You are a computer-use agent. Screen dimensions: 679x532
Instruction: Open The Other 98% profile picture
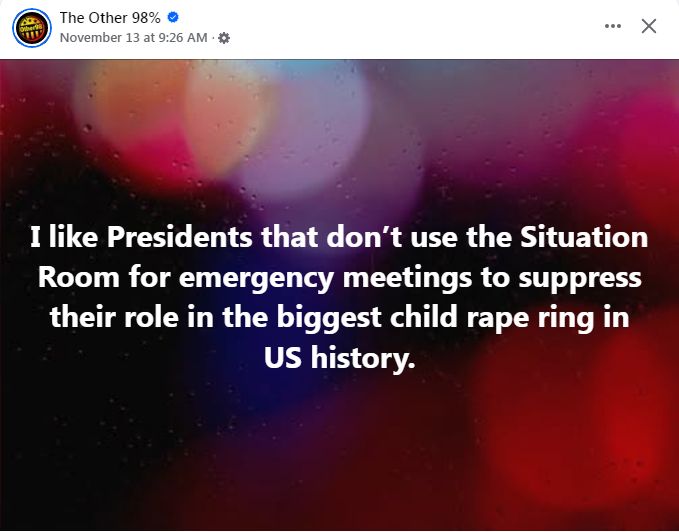(x=32, y=28)
